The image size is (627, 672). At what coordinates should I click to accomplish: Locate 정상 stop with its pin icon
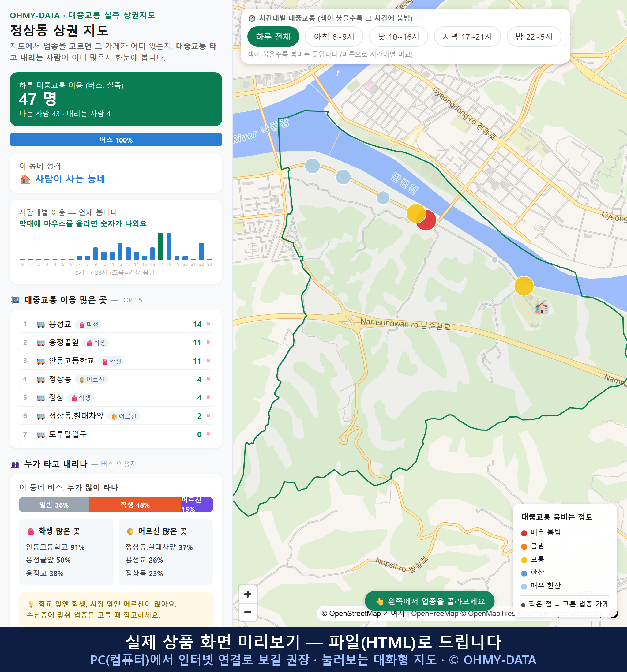(x=208, y=398)
